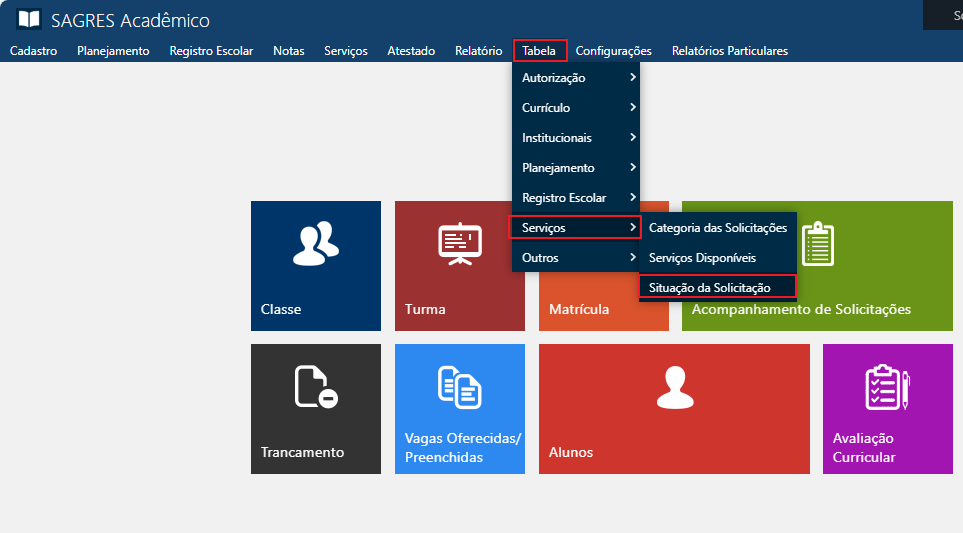Open the Turma presentation board tile
Screen dimensions: 963x533
pyautogui.click(x=459, y=265)
